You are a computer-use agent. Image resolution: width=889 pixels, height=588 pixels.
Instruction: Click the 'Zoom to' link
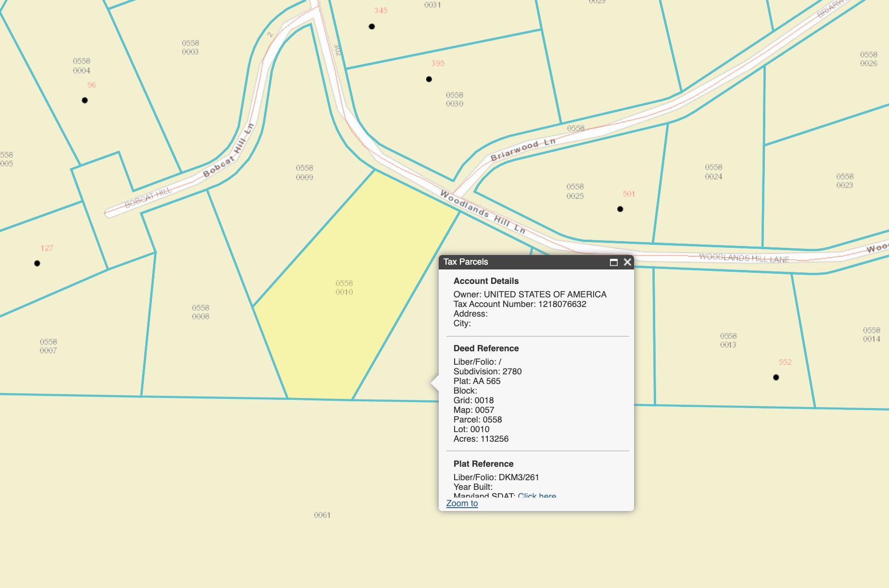(462, 503)
